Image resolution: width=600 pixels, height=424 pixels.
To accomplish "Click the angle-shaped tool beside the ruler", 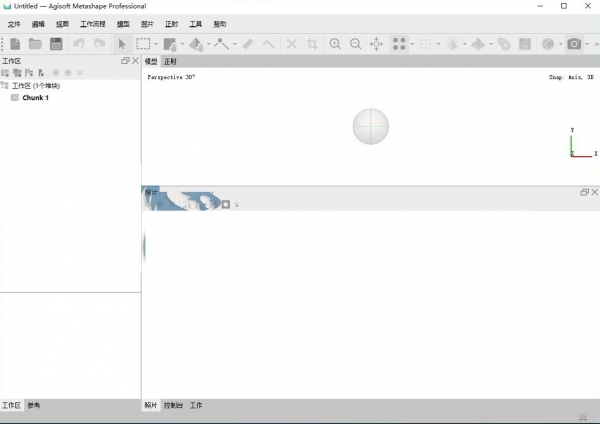I will tap(269, 44).
